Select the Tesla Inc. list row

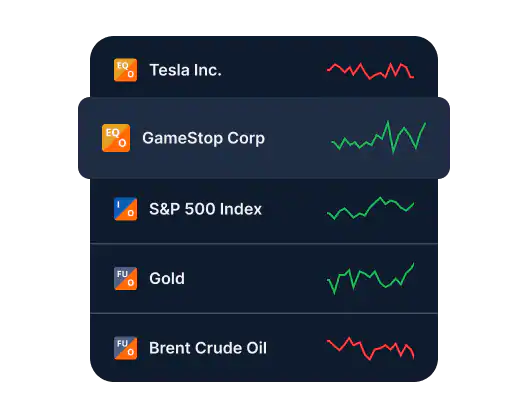pos(264,67)
